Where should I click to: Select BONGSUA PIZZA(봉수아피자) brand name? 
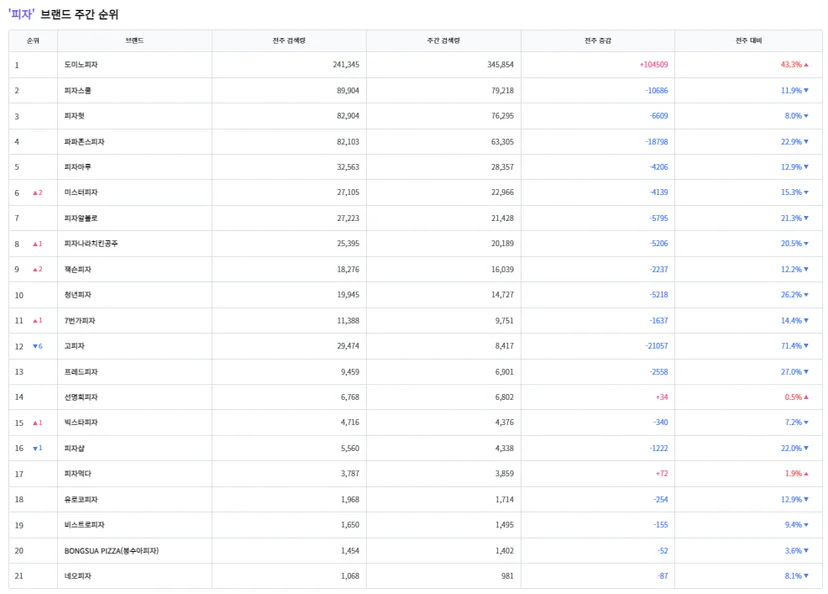click(111, 551)
